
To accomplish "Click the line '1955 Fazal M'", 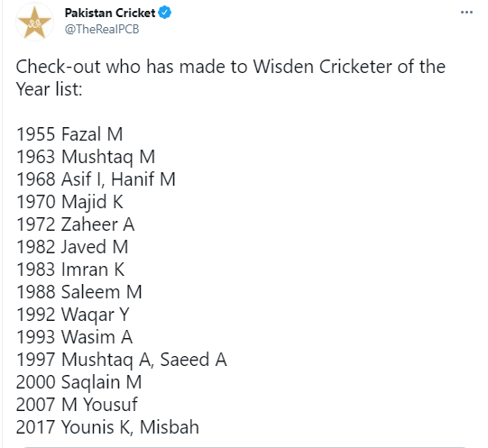I will [69, 134].
